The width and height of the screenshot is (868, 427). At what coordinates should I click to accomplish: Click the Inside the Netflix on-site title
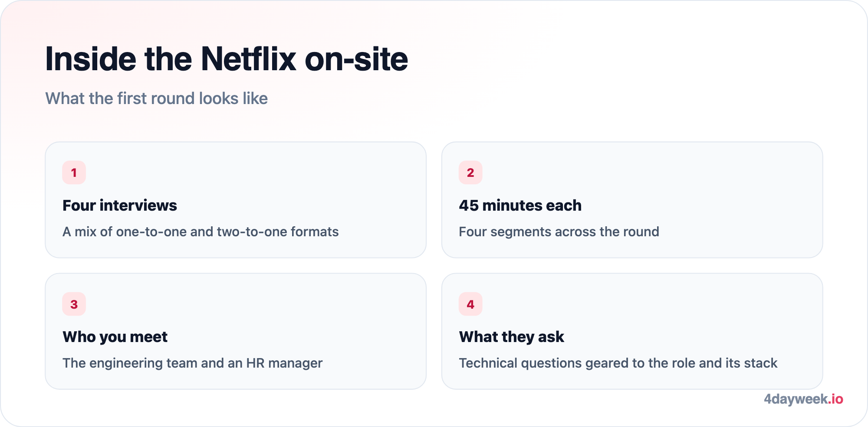tap(227, 59)
